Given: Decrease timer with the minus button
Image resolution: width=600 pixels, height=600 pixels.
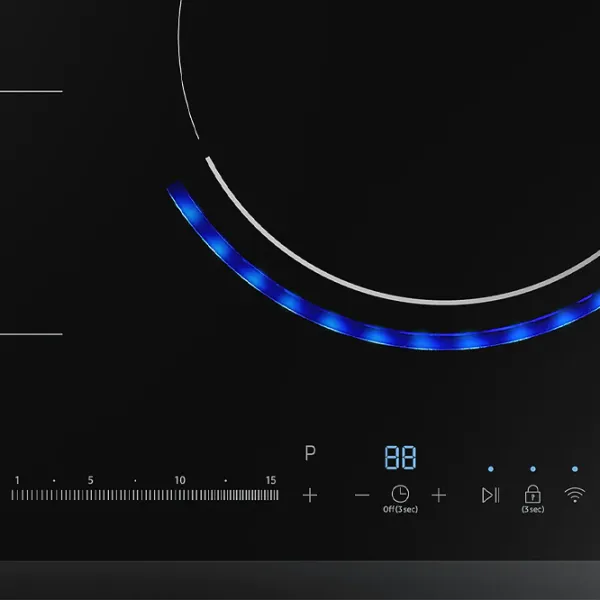Looking at the screenshot, I should pos(362,495).
